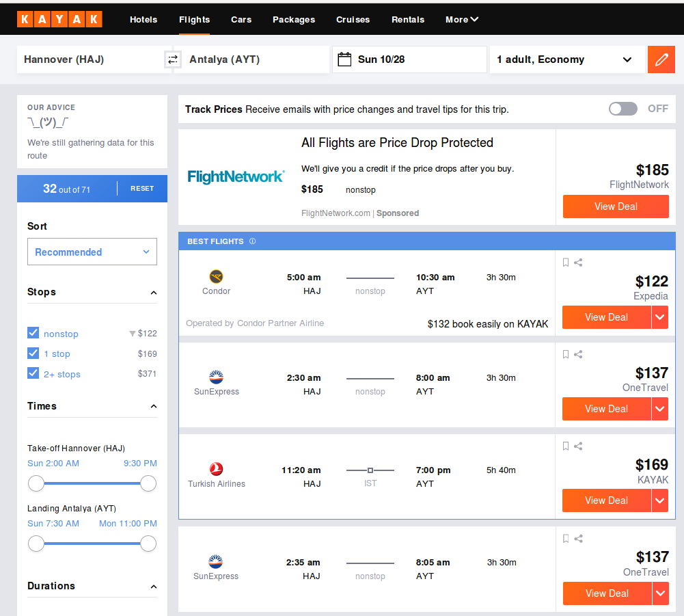The image size is (684, 616).
Task: Bookmark the Condor 5:00 am flight
Action: (x=565, y=263)
